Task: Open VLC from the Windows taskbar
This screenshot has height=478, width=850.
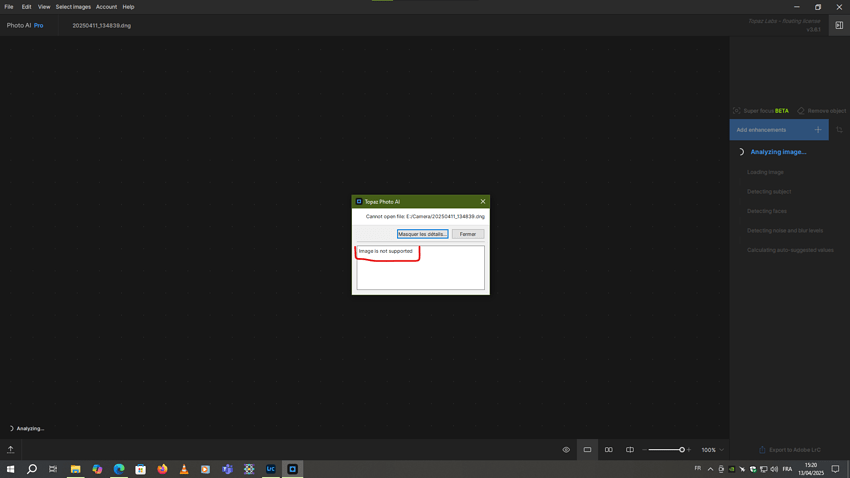Action: click(x=184, y=469)
